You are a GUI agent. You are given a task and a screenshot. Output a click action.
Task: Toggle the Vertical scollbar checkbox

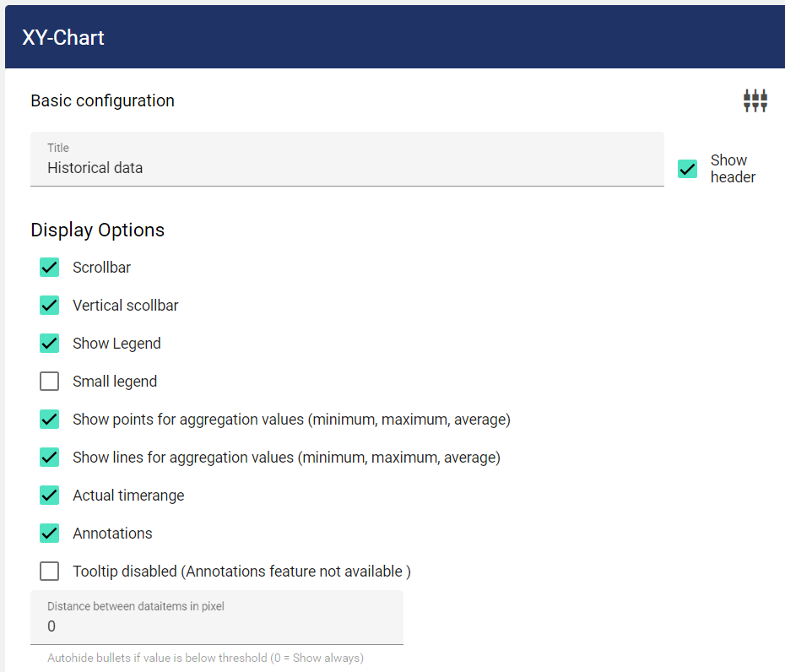pyautogui.click(x=50, y=306)
